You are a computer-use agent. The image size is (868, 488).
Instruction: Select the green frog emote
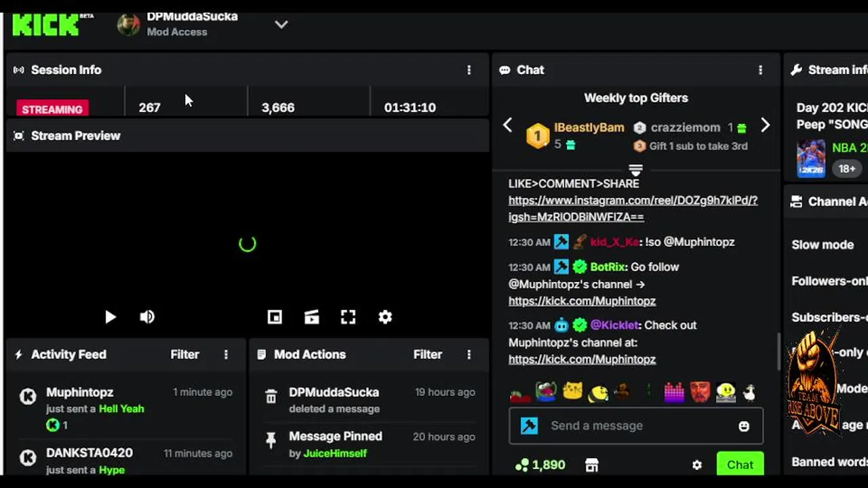546,392
